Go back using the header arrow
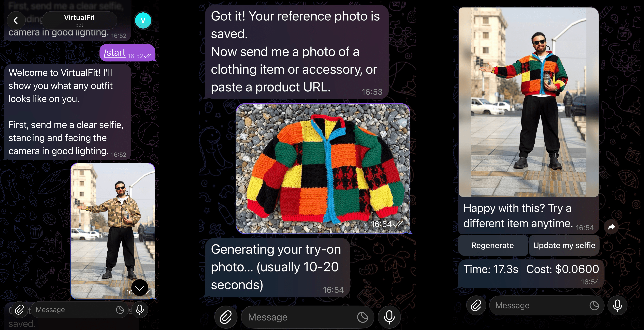The width and height of the screenshot is (644, 330). click(x=16, y=20)
